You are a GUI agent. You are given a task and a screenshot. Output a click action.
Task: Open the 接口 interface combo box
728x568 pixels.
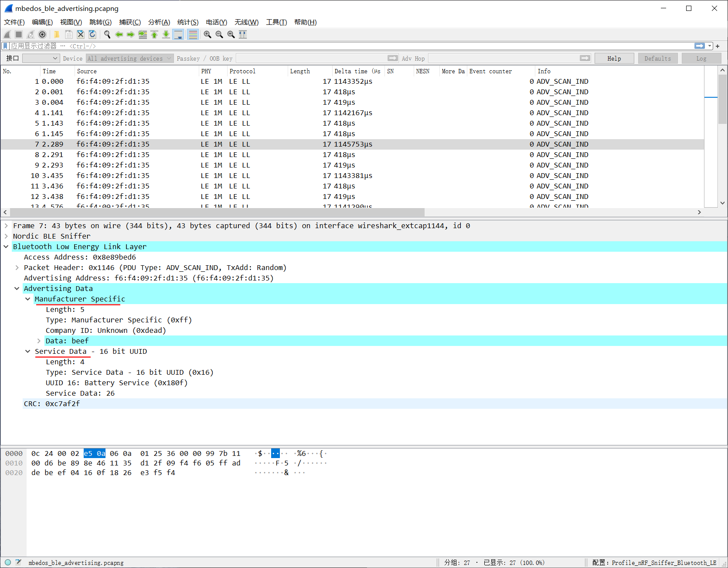pos(41,58)
